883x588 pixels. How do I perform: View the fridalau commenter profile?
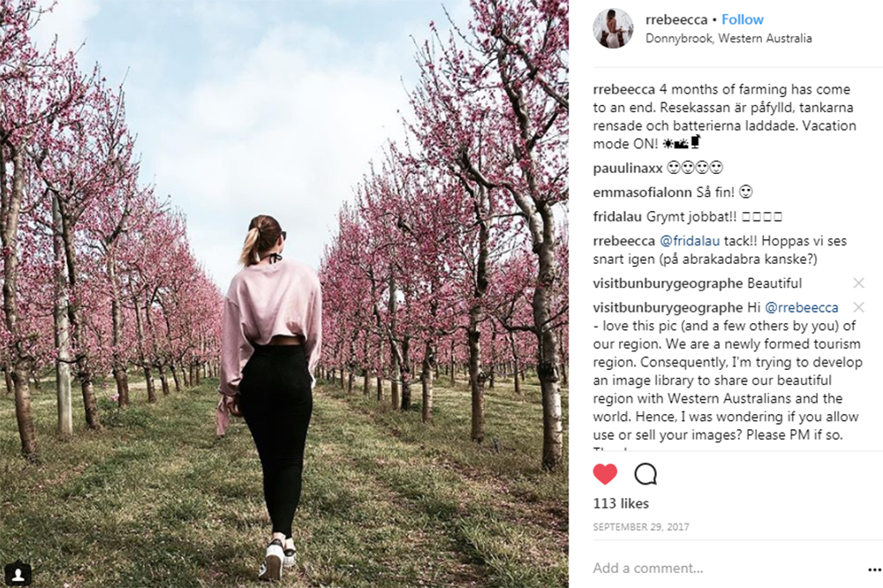[x=617, y=217]
